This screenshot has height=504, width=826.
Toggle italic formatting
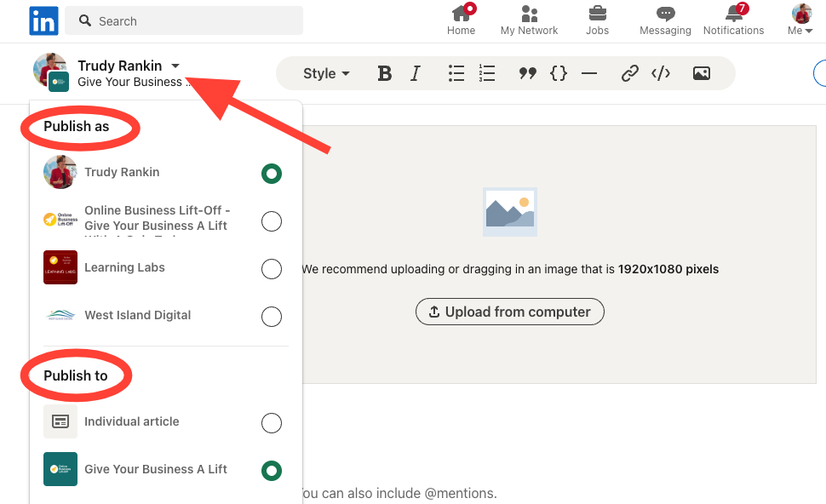tap(416, 73)
